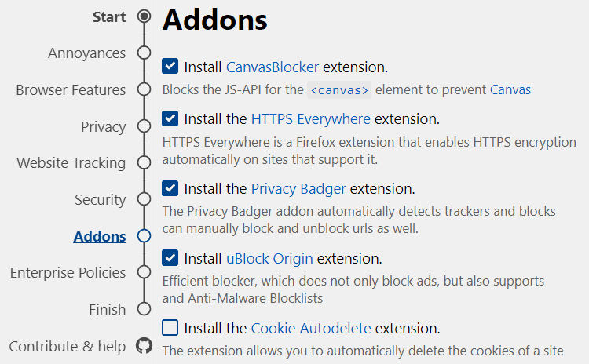The width and height of the screenshot is (589, 364).
Task: Disable the uBlock Origin install checkbox
Action: (170, 258)
